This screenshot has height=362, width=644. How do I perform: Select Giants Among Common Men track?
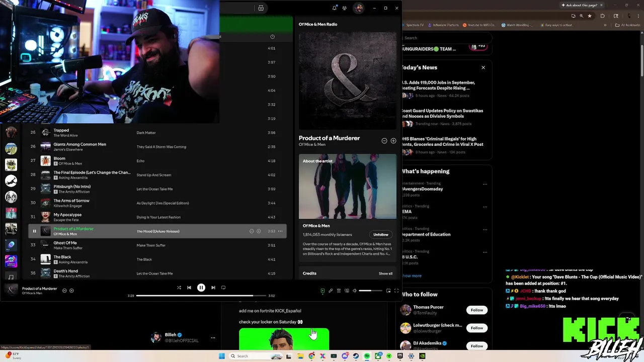tap(157, 147)
